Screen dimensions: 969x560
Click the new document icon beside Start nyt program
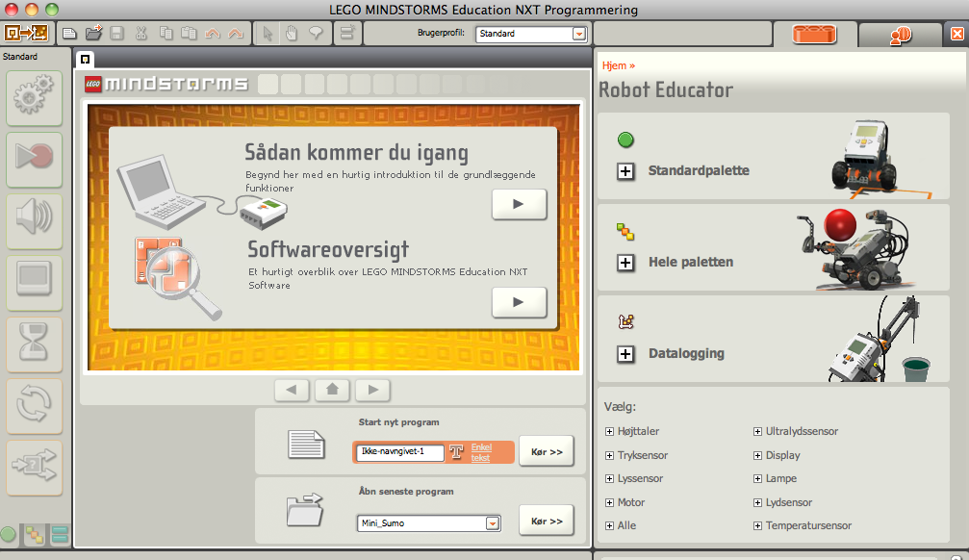click(306, 445)
